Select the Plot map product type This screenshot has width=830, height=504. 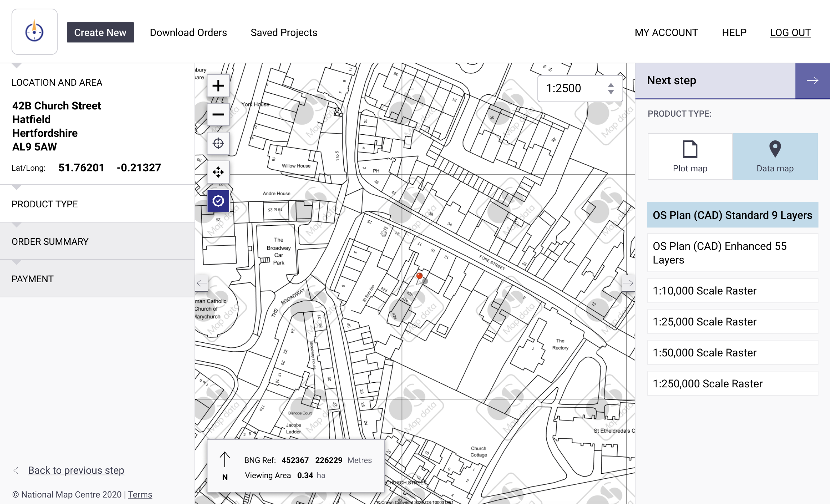click(690, 157)
